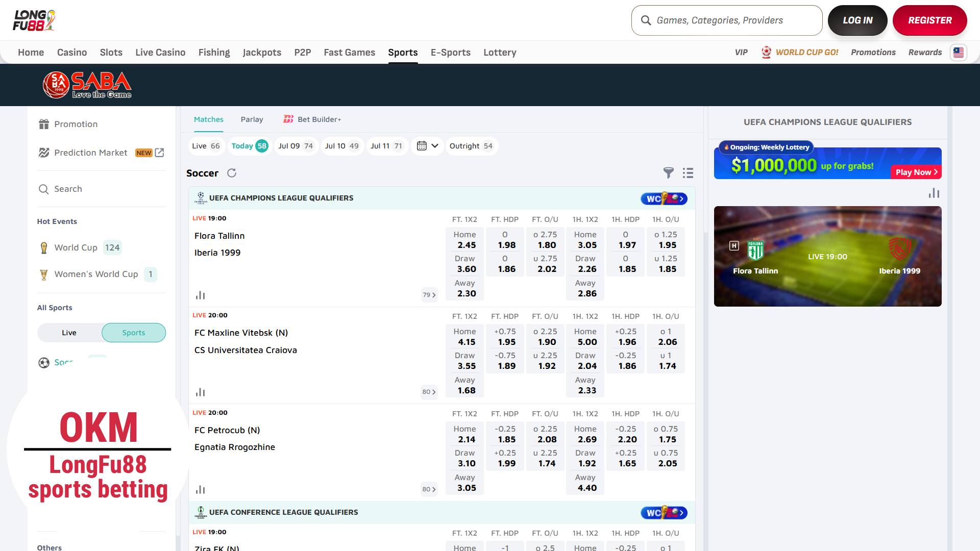This screenshot has width=980, height=551.
Task: Click WC badge on Conference League Qualifiers
Action: [664, 513]
